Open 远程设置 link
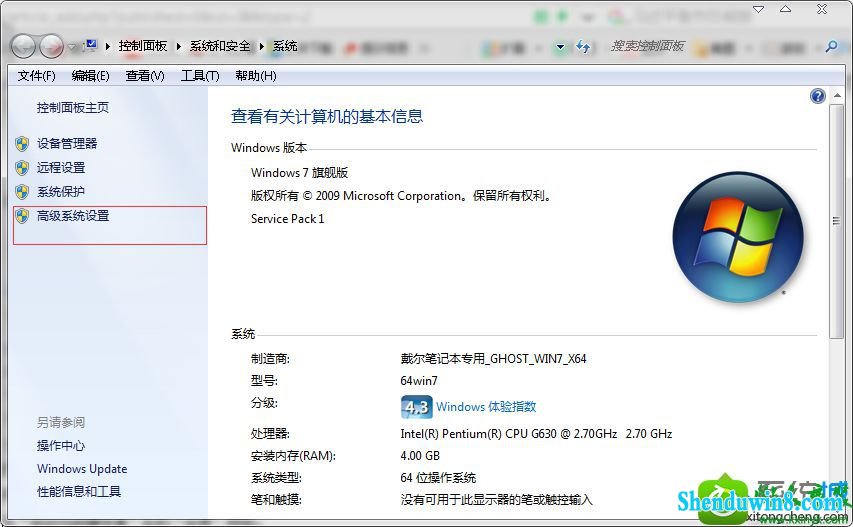This screenshot has height=527, width=853. coord(60,168)
